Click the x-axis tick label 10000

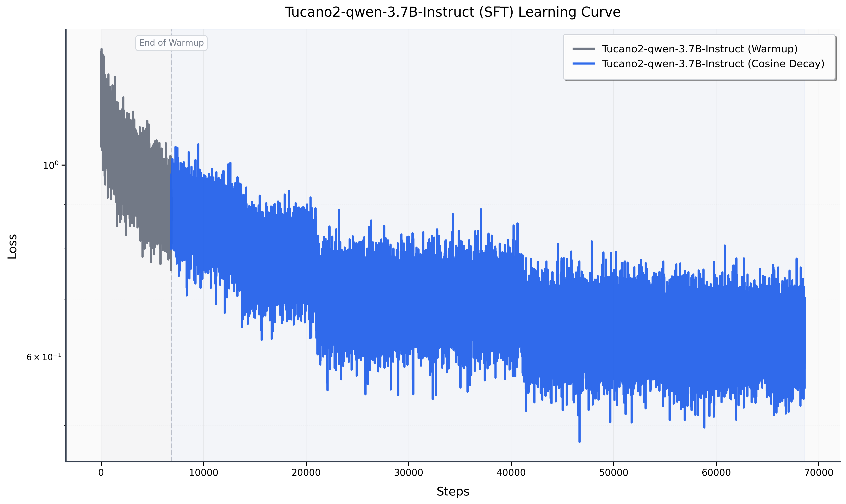click(204, 472)
